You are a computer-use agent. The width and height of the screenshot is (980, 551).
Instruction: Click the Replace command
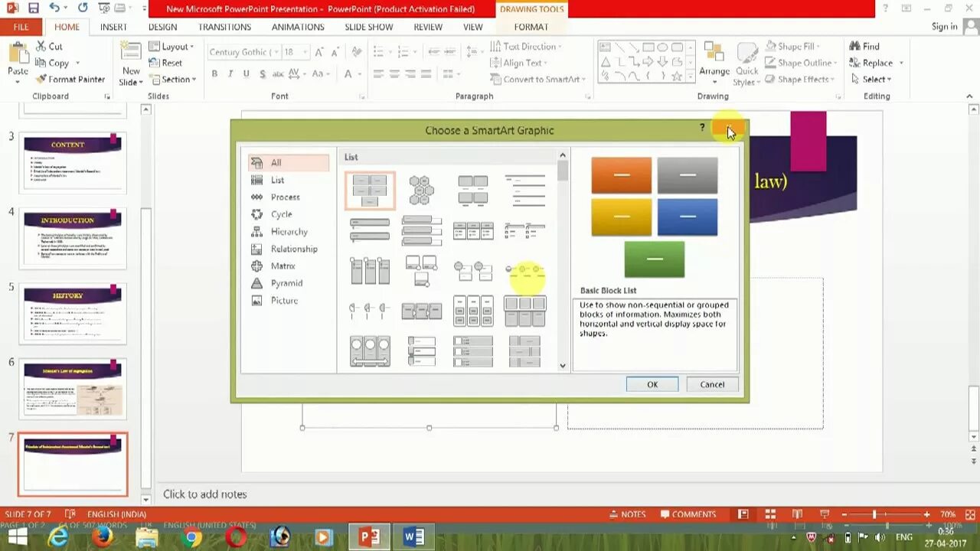tap(871, 63)
